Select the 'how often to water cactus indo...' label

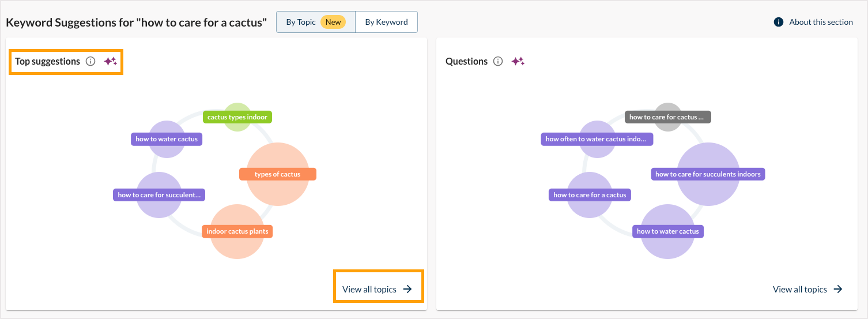coord(597,139)
